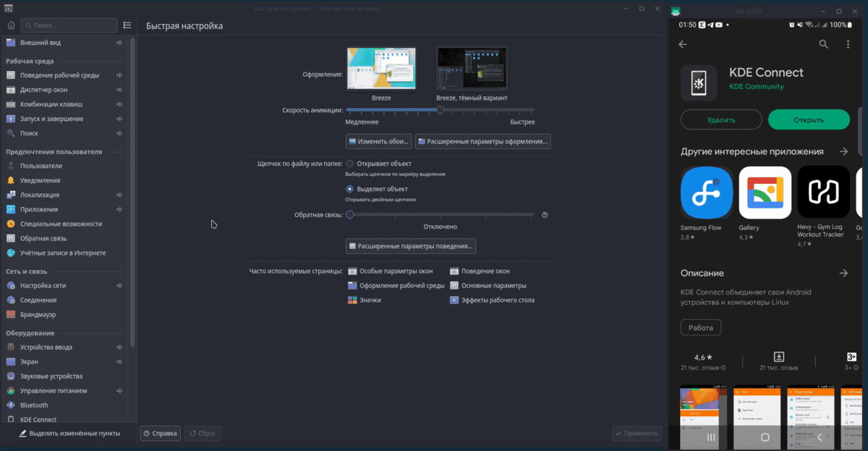Click the Диспетчер окон icon
Viewport: 868px width, 451px height.
[x=11, y=90]
